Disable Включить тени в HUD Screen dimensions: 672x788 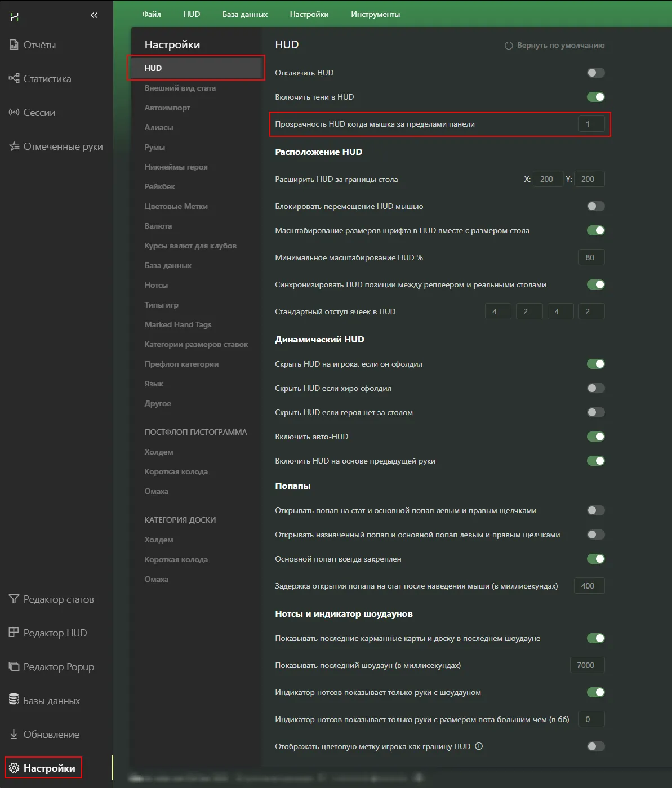coord(595,97)
